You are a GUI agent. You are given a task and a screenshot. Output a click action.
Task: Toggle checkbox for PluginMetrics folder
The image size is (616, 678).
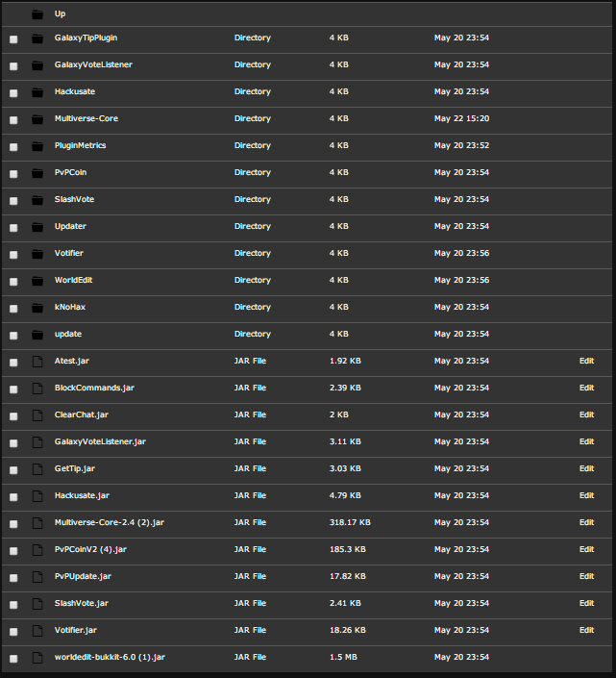tap(13, 147)
